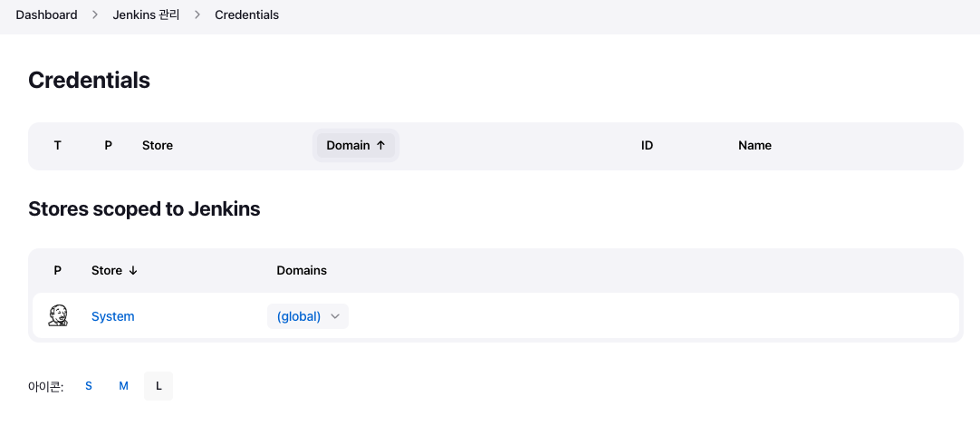Screen dimensions: 980x435
Task: Sort credentials by T column
Action: pos(57,146)
